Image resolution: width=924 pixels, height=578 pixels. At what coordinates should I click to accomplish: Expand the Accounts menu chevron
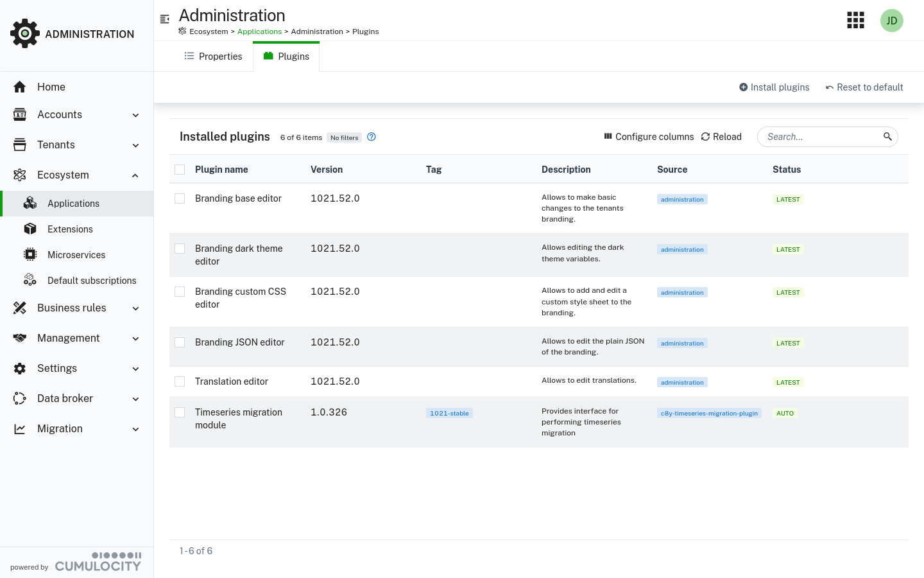tap(135, 115)
